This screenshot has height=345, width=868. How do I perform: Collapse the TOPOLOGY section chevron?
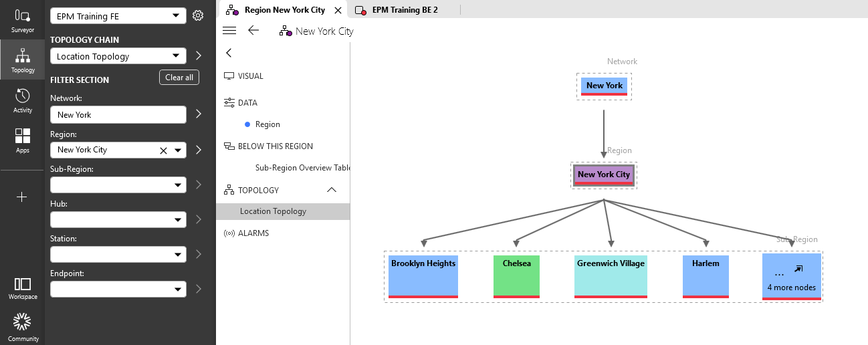[x=332, y=190]
